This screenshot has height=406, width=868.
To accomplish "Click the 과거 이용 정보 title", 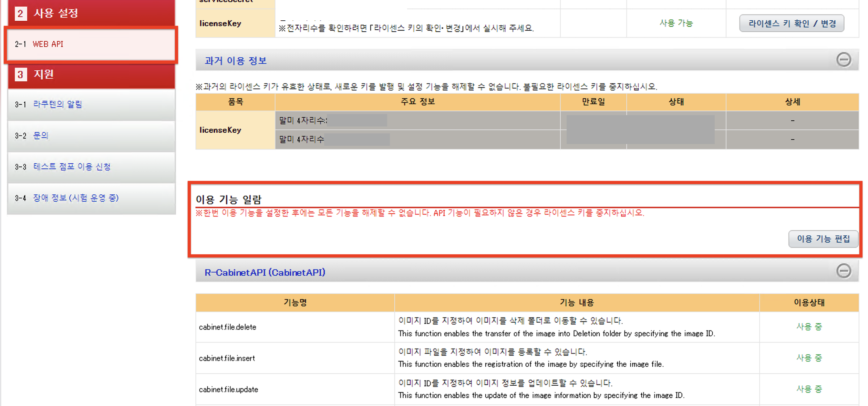I will pos(236,61).
